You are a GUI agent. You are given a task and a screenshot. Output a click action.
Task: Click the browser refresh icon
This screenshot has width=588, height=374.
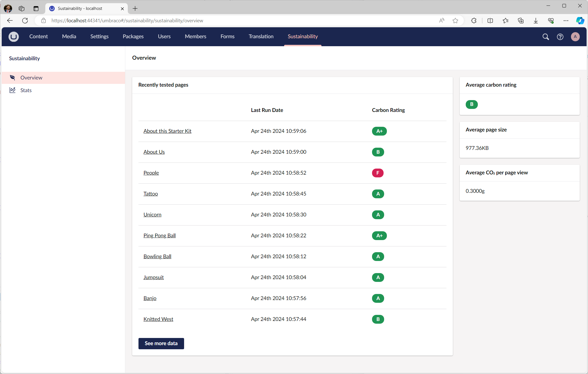[25, 21]
